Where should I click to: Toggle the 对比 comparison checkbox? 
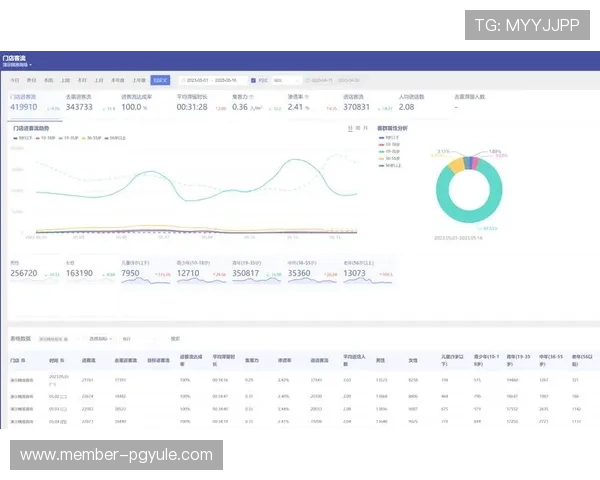pyautogui.click(x=254, y=80)
